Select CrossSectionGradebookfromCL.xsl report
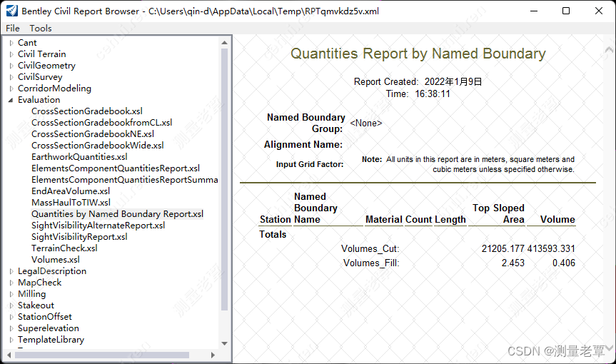 point(102,123)
